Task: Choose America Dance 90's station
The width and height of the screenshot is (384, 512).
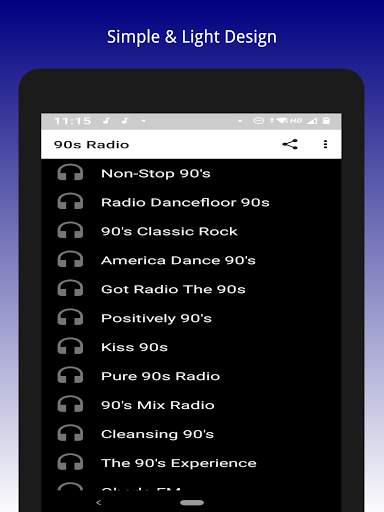Action: 191,260
